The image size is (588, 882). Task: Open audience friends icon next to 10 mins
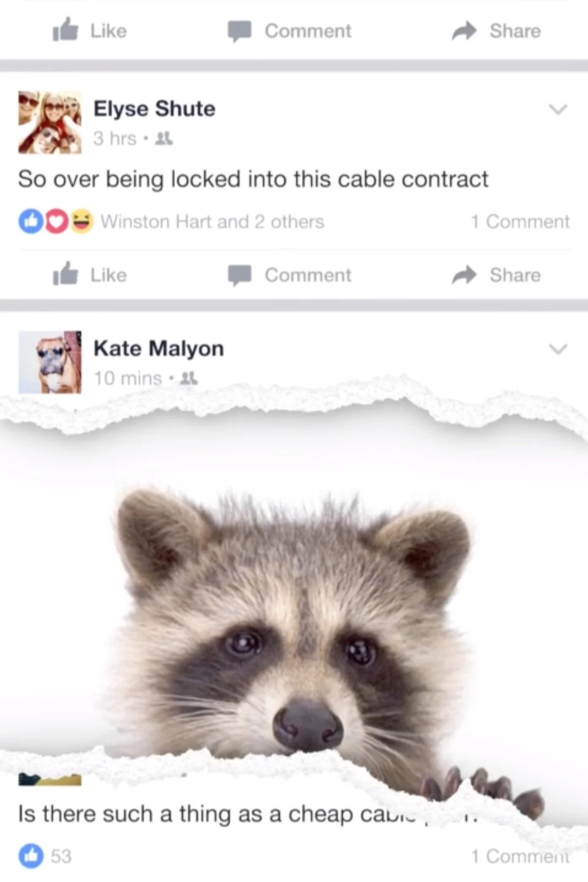[x=189, y=378]
